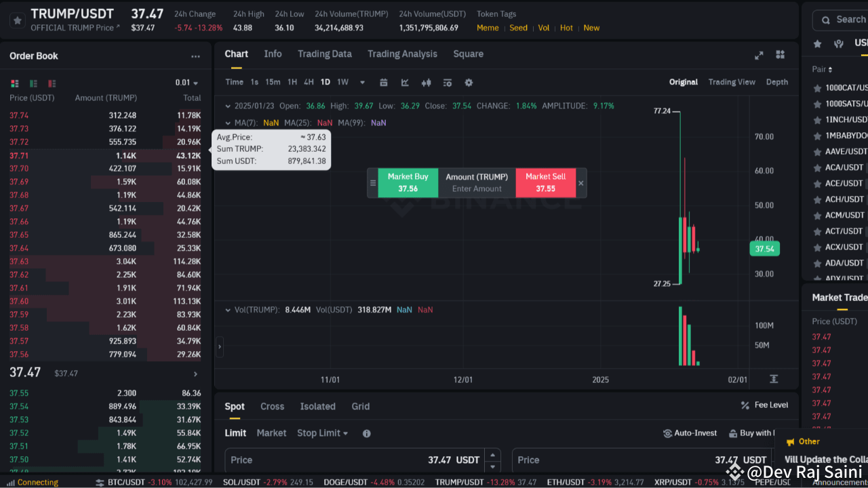This screenshot has height=488, width=868.
Task: Select the Original chart mode
Action: click(684, 82)
